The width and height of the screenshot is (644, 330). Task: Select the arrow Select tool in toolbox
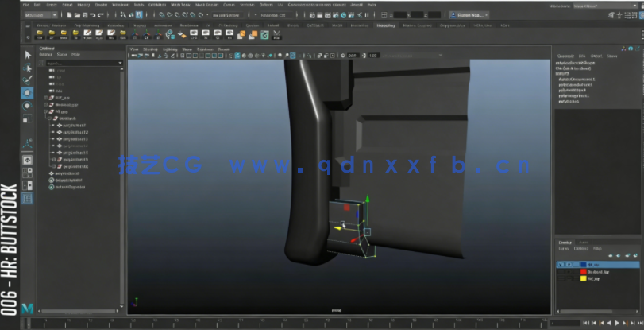(27, 55)
